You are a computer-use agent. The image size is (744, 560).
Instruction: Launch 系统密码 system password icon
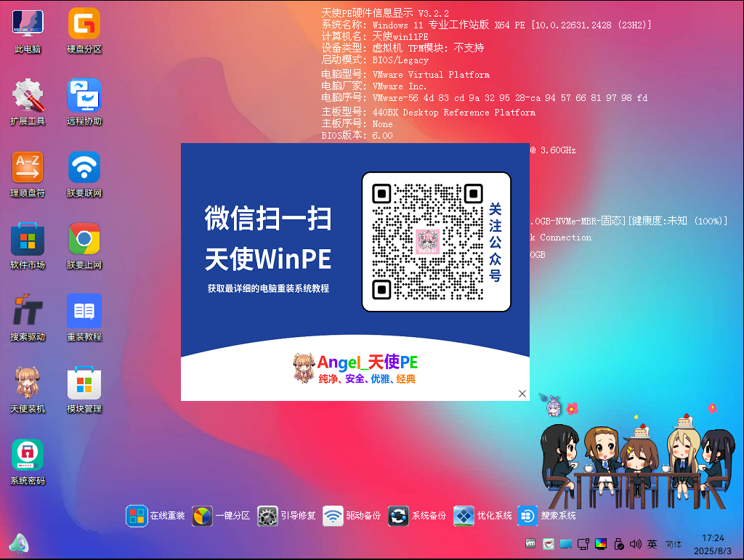[x=28, y=463]
